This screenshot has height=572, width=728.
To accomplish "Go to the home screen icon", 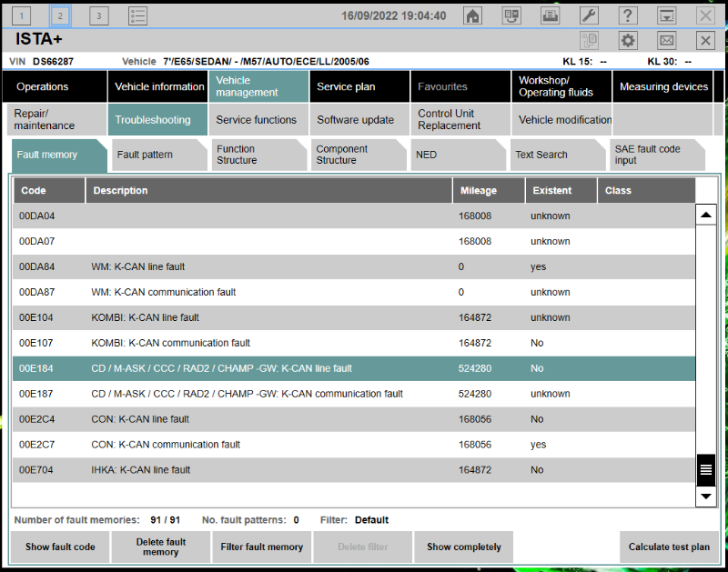I will click(x=472, y=15).
